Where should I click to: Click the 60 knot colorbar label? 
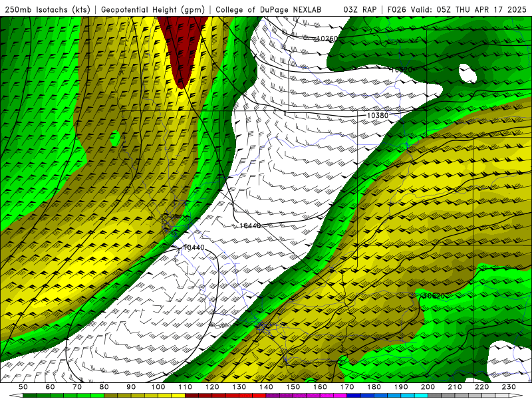coord(51,387)
